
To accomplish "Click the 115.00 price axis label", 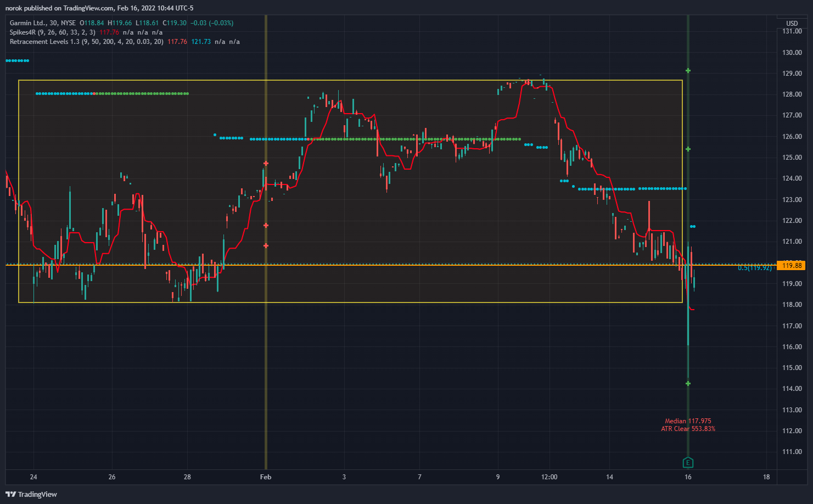I will (792, 368).
